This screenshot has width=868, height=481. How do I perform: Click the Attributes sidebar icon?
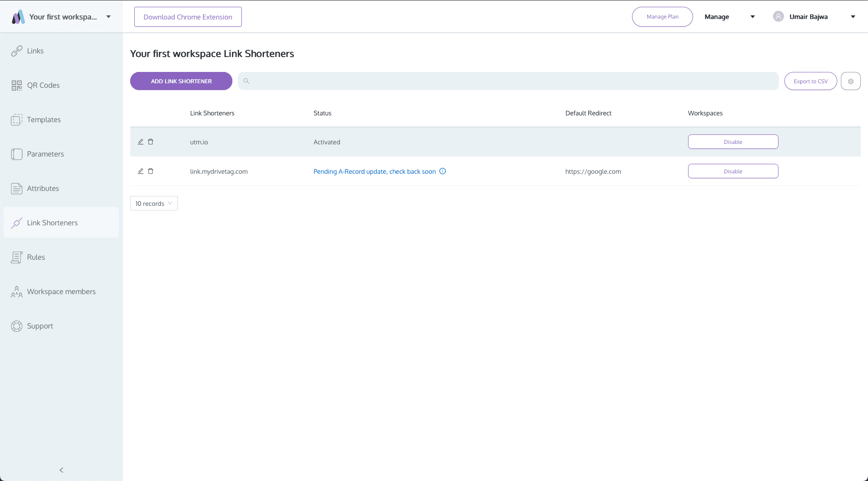(x=17, y=189)
